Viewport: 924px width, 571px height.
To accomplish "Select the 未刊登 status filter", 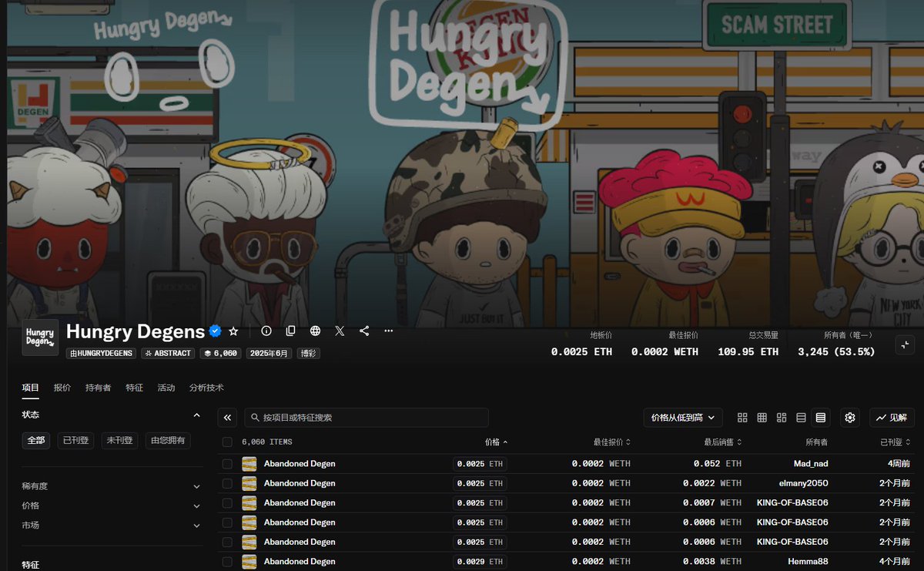I will 119,441.
